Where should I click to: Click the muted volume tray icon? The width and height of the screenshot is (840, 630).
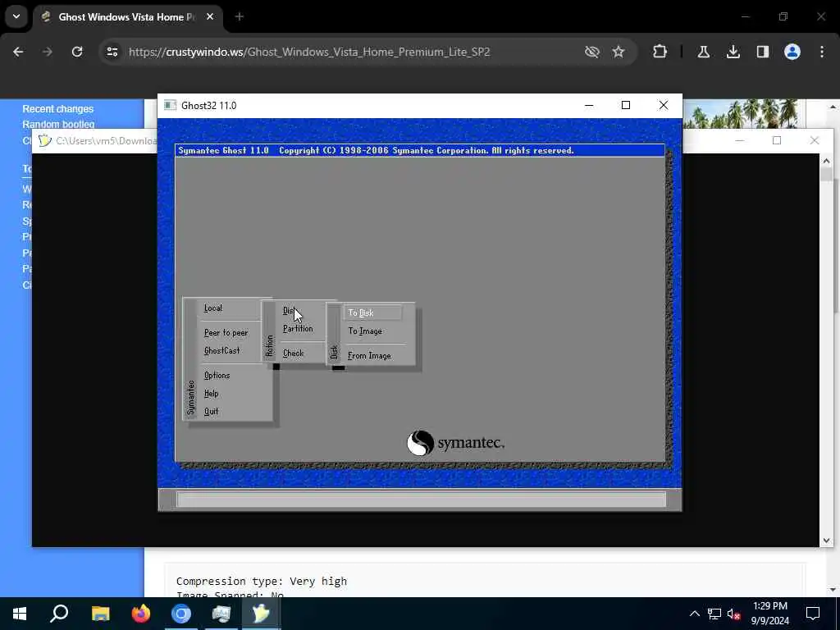(733, 614)
